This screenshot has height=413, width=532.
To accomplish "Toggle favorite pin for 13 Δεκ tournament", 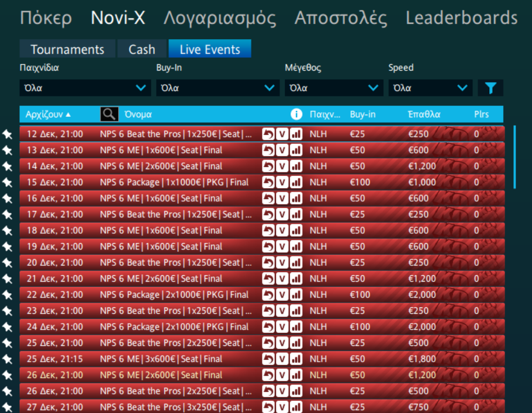I will click(8, 150).
